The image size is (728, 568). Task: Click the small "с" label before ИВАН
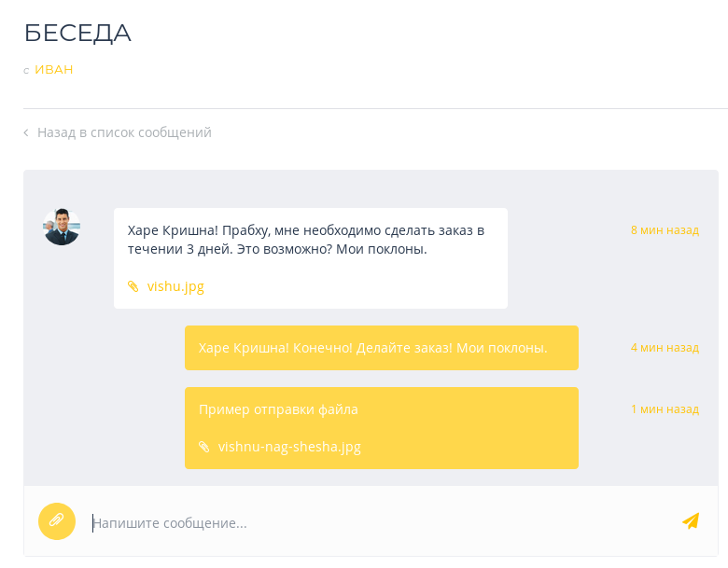point(26,71)
